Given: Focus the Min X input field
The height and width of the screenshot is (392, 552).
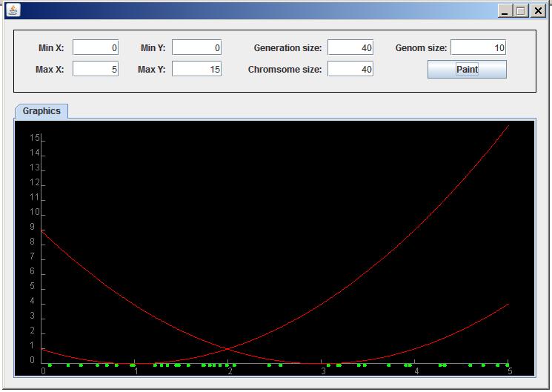Looking at the screenshot, I should click(x=96, y=47).
